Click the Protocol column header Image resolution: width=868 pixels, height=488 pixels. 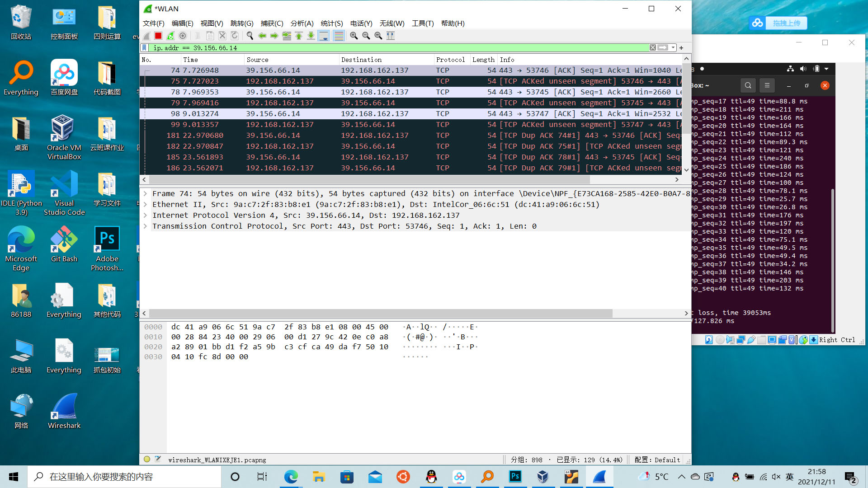click(450, 59)
